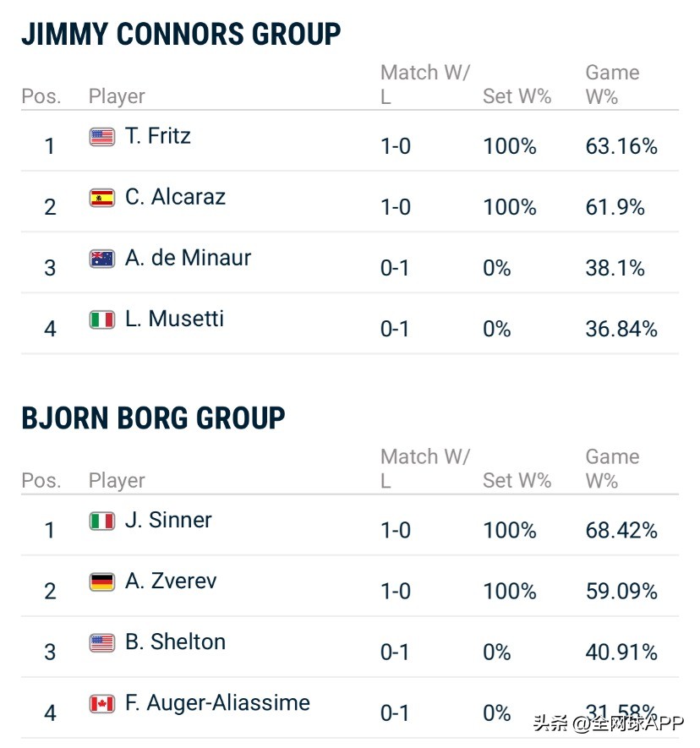Click the Spain flag beside C. Alcaraz
The height and width of the screenshot is (748, 700).
pyautogui.click(x=101, y=198)
